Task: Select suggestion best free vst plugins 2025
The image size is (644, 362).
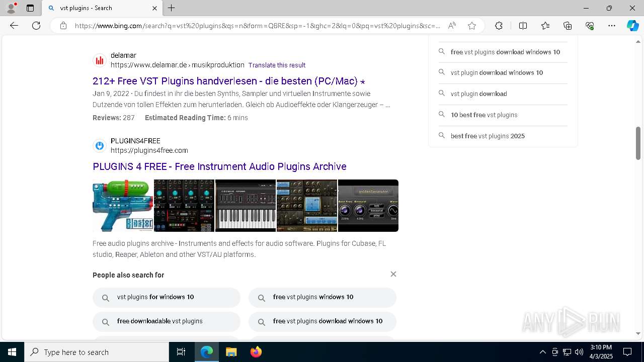Action: click(503, 136)
